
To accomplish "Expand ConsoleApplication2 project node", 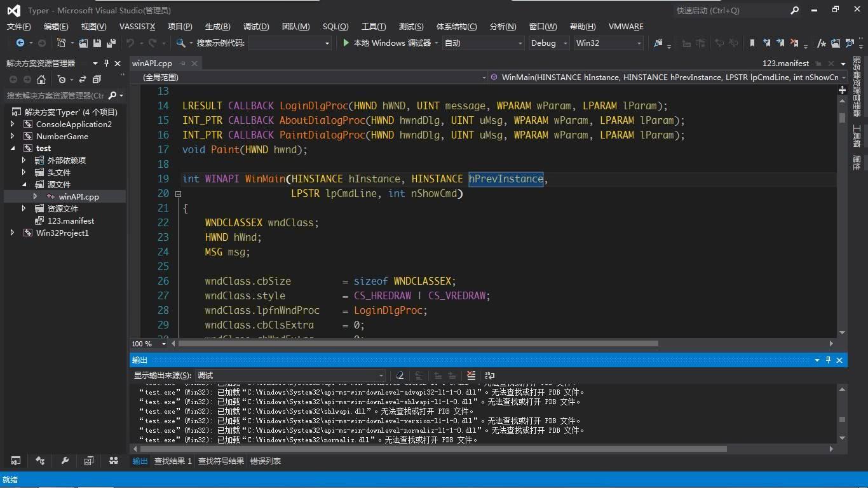I will point(12,124).
